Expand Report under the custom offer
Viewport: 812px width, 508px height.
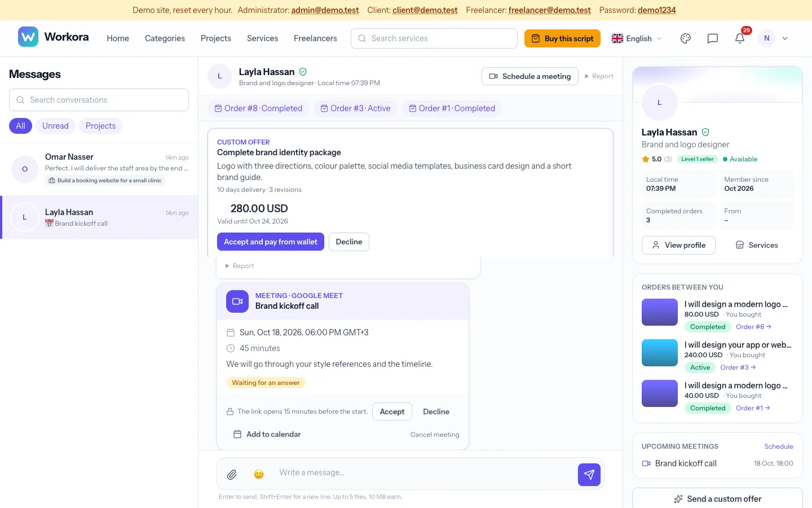[240, 266]
